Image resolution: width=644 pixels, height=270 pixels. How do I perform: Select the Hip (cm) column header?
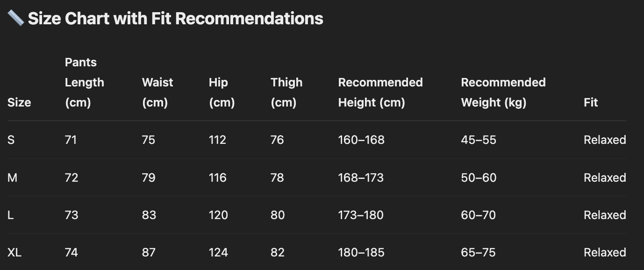coord(222,92)
